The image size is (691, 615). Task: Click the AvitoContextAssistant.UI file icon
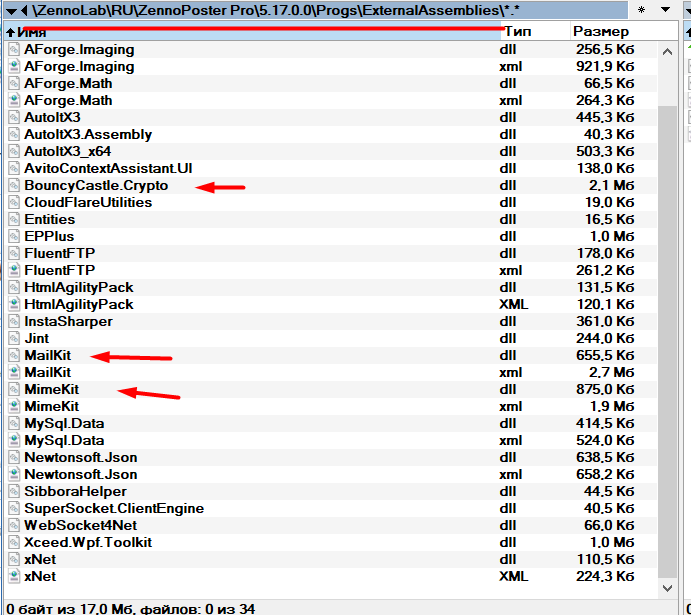14,168
